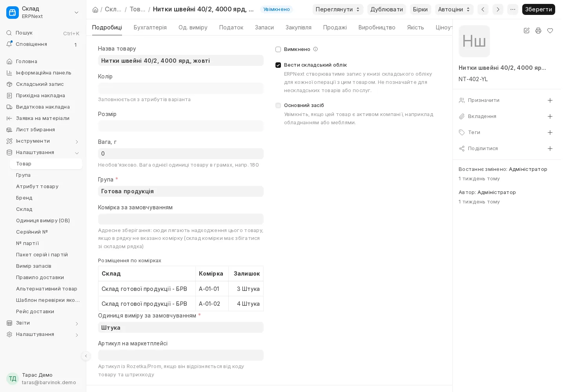Switch to Виробництво tab
Viewport: 565px width, 392px height.
[377, 27]
